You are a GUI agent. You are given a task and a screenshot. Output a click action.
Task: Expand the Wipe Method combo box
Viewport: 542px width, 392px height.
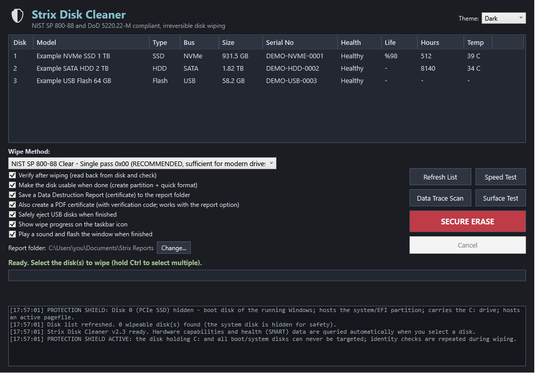[142, 164]
